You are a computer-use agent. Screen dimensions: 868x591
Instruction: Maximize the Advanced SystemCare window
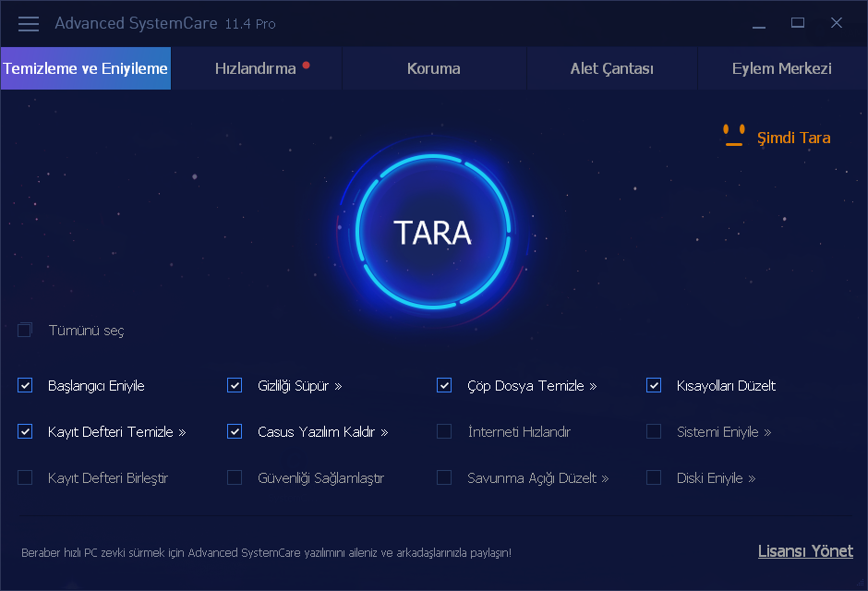798,23
